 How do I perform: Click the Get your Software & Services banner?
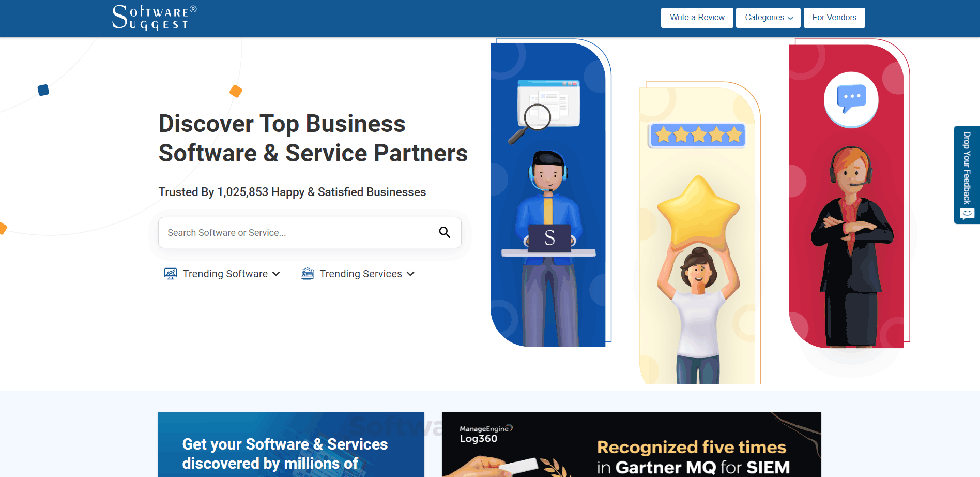coord(291,444)
